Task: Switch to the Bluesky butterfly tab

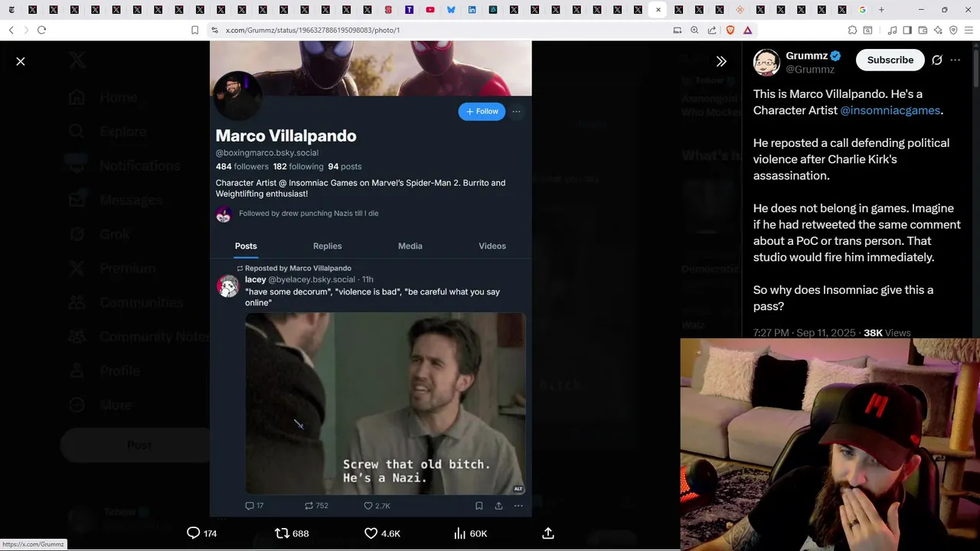Action: pos(450,10)
